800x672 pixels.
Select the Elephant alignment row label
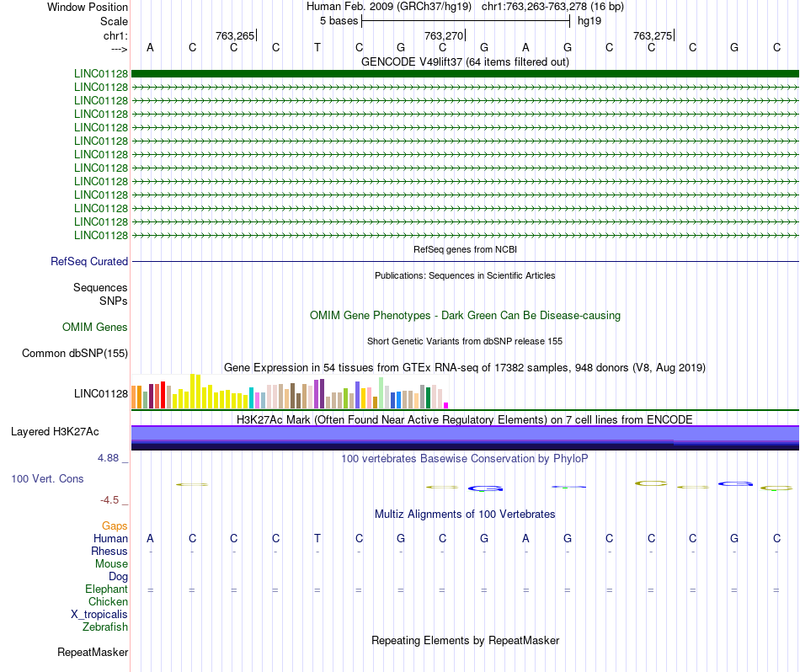coord(106,589)
